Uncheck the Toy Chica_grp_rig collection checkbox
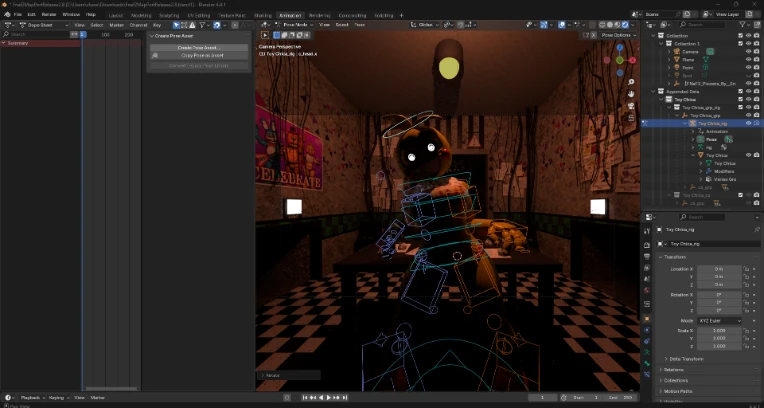764x408 pixels. click(x=741, y=107)
